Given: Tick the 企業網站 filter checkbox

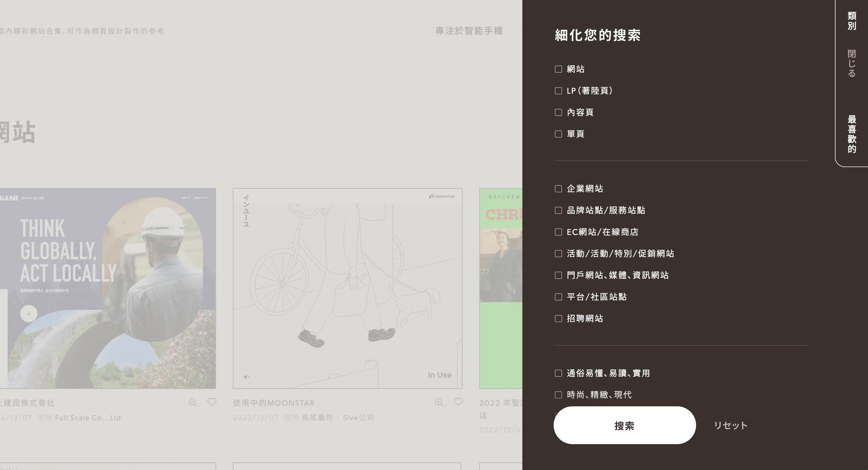Looking at the screenshot, I should 559,189.
